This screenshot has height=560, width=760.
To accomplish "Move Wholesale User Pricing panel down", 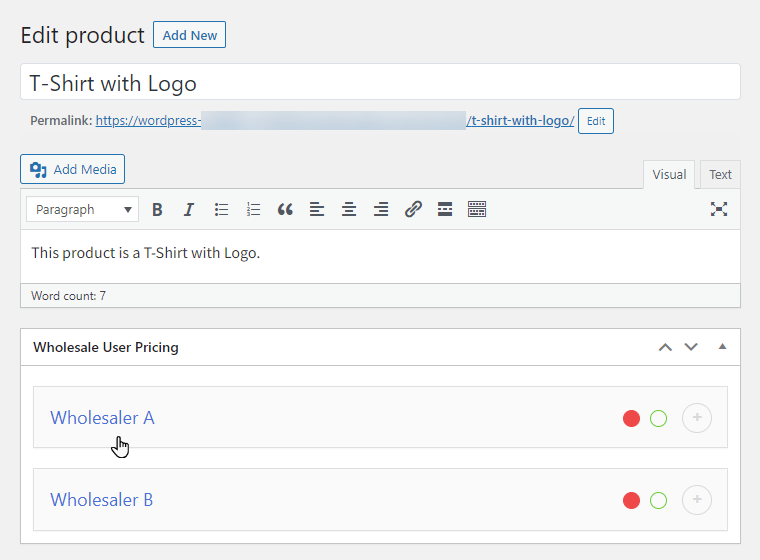I will (x=690, y=347).
